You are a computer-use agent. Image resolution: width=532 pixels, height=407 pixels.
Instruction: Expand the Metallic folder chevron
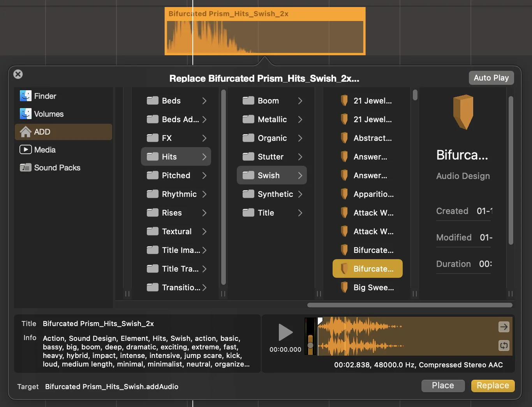click(x=300, y=119)
